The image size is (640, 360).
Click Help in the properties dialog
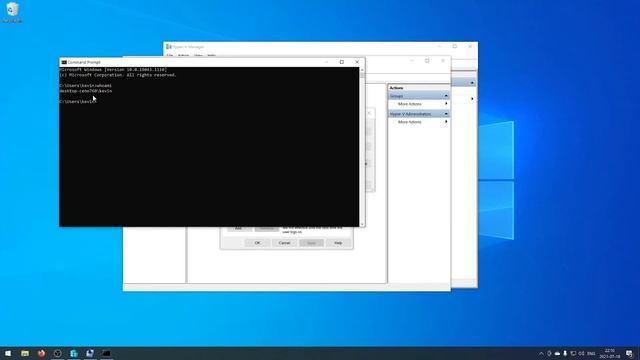tap(338, 243)
